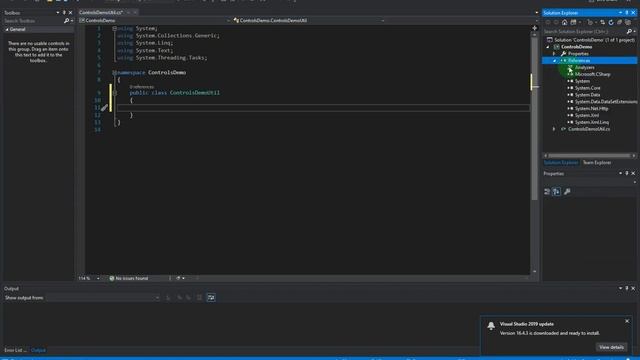Select the Microsoft.CSharp reference
This screenshot has height=360, width=640.
[592, 74]
